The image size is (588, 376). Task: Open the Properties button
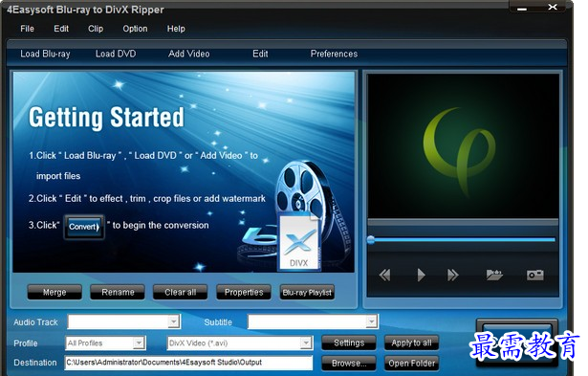click(244, 293)
